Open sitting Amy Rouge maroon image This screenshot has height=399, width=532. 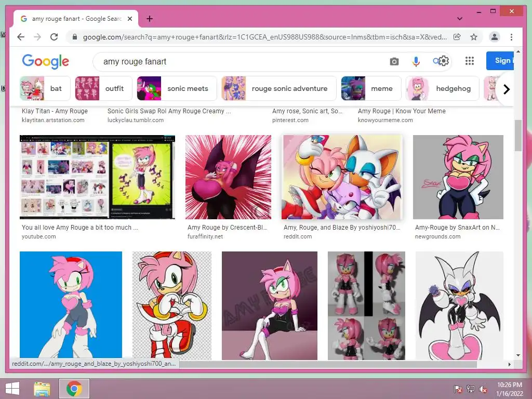coord(270,305)
